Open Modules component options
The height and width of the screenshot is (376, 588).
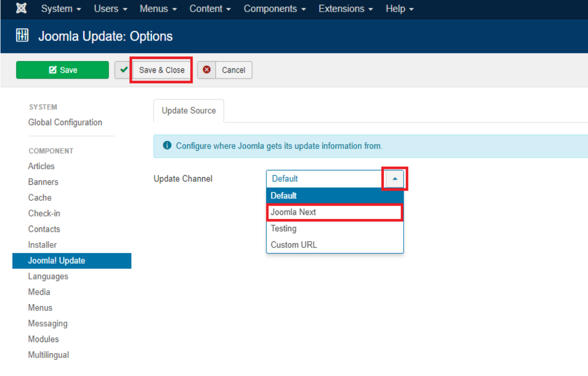pyautogui.click(x=43, y=339)
